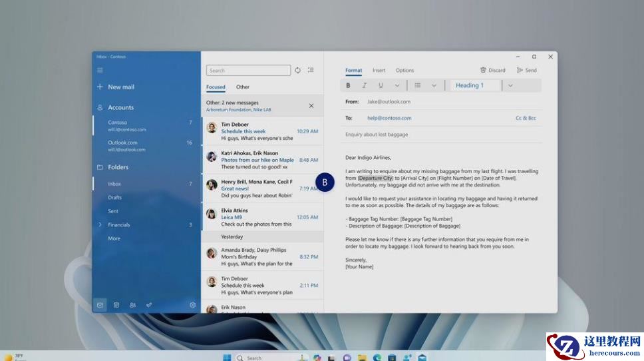Click the Copilot icon in the taskbar
Viewport: 644px width, 361px height.
[317, 358]
